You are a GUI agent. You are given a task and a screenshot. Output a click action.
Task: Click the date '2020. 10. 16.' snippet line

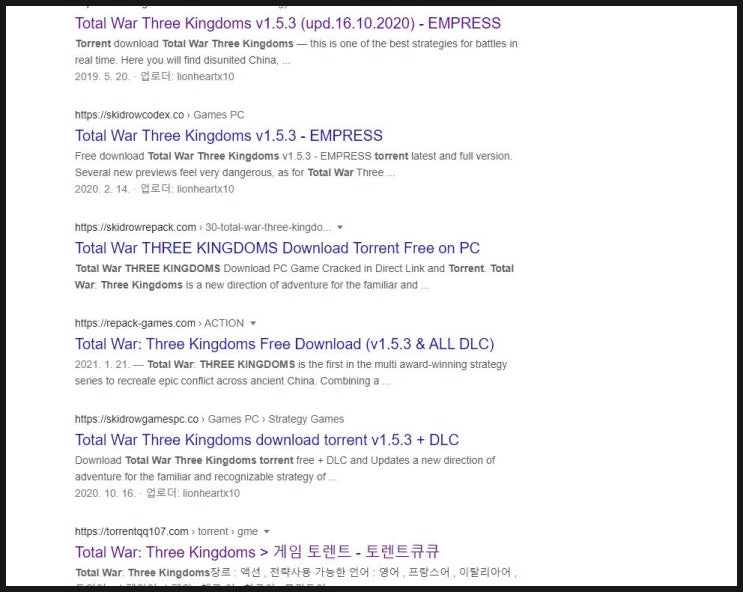[105, 493]
